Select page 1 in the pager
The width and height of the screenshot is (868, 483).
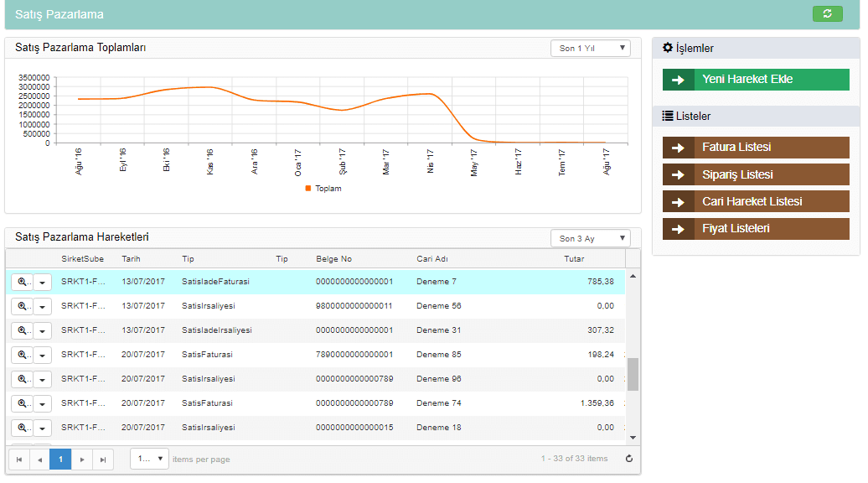[x=60, y=460]
